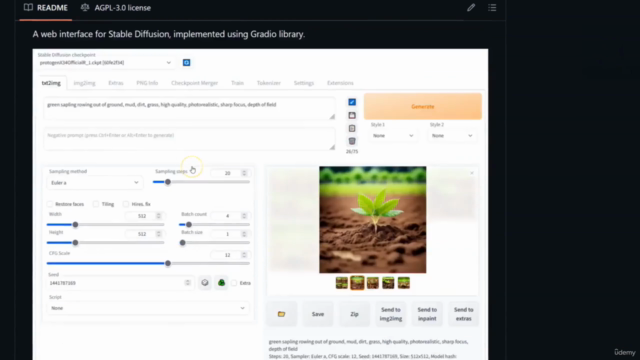Click the Zip button
The height and width of the screenshot is (360, 640).
(x=354, y=314)
